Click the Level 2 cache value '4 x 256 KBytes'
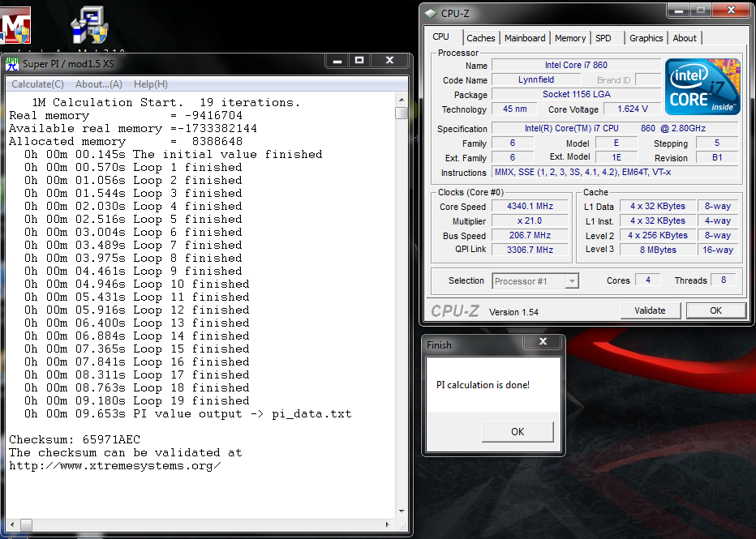756x539 pixels. click(x=658, y=235)
